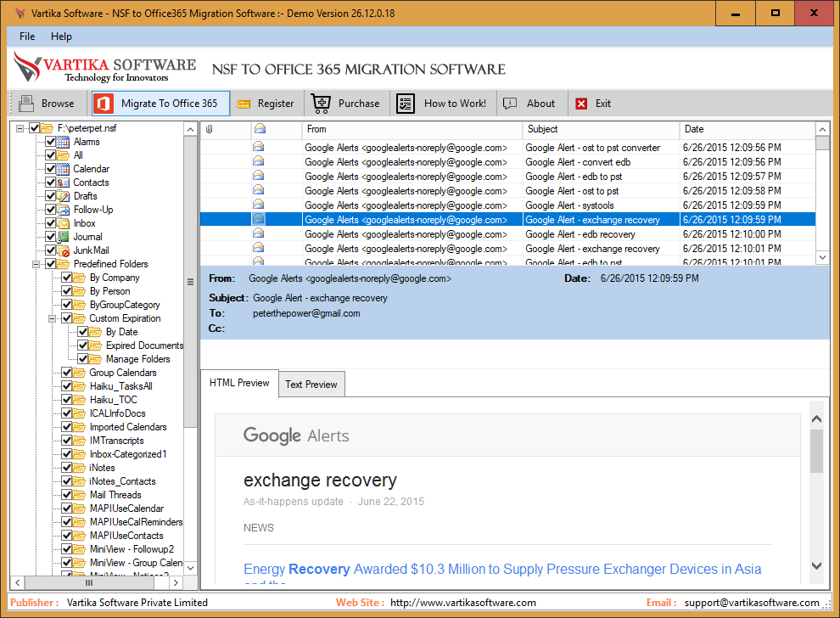Click envelope icon of 'edb recovery' email row
Image resolution: width=840 pixels, height=618 pixels.
pyautogui.click(x=258, y=233)
